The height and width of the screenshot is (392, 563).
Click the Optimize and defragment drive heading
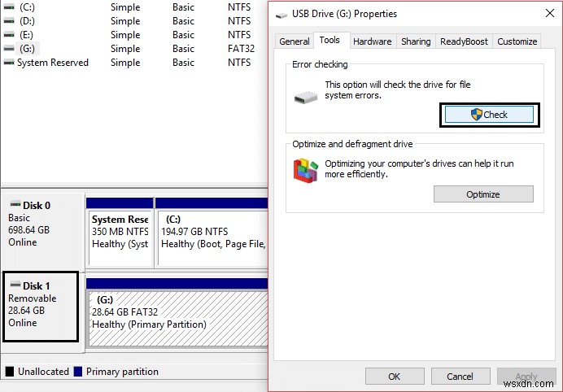(352, 144)
